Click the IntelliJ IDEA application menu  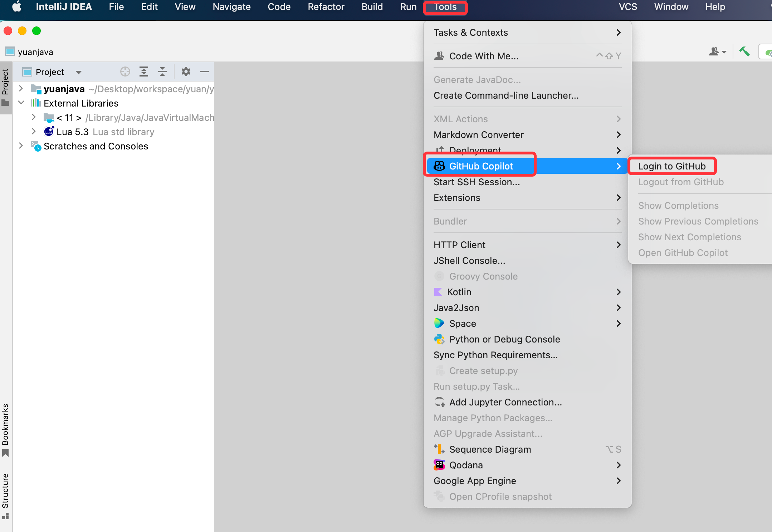(64, 7)
